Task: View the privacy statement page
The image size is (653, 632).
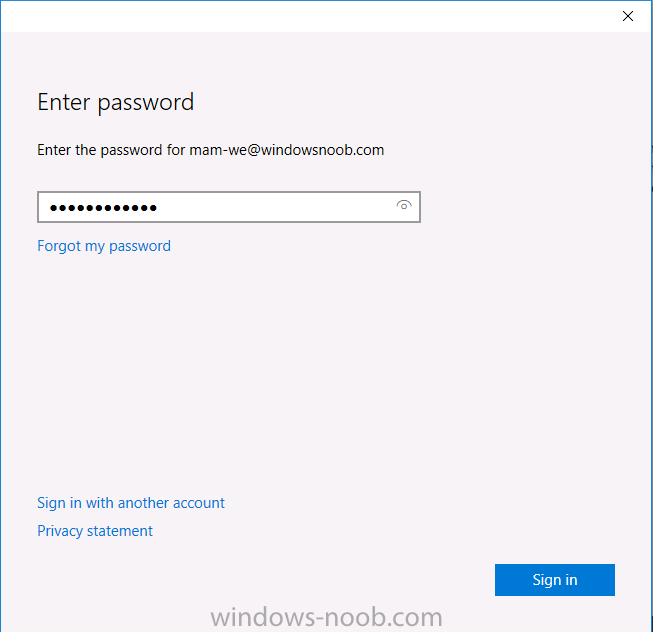Action: tap(95, 531)
